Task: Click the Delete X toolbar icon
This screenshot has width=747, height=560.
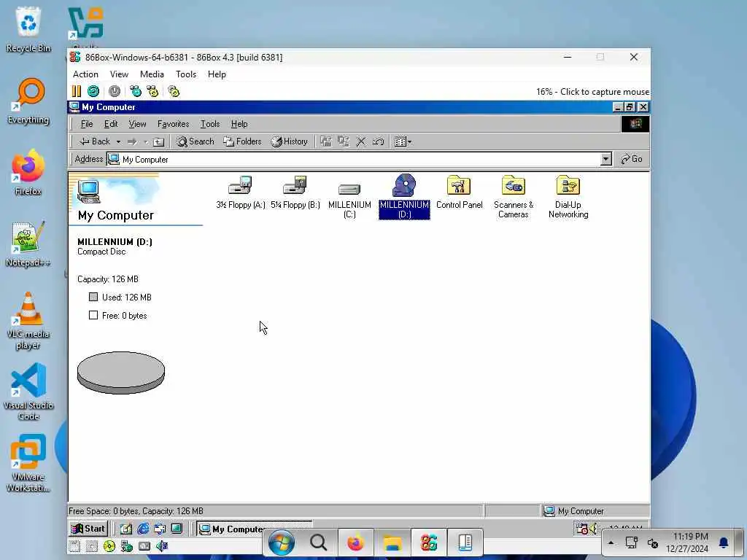Action: 361,141
